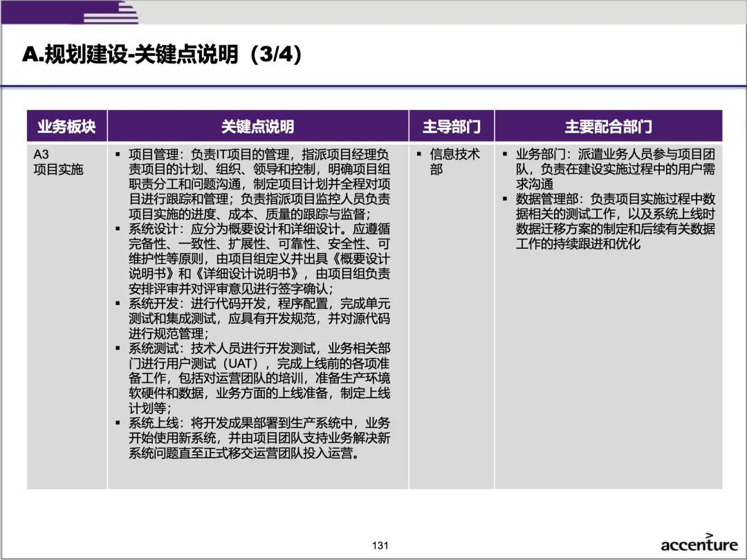Click the page number 131
Screen dimensions: 747x560
click(x=380, y=545)
